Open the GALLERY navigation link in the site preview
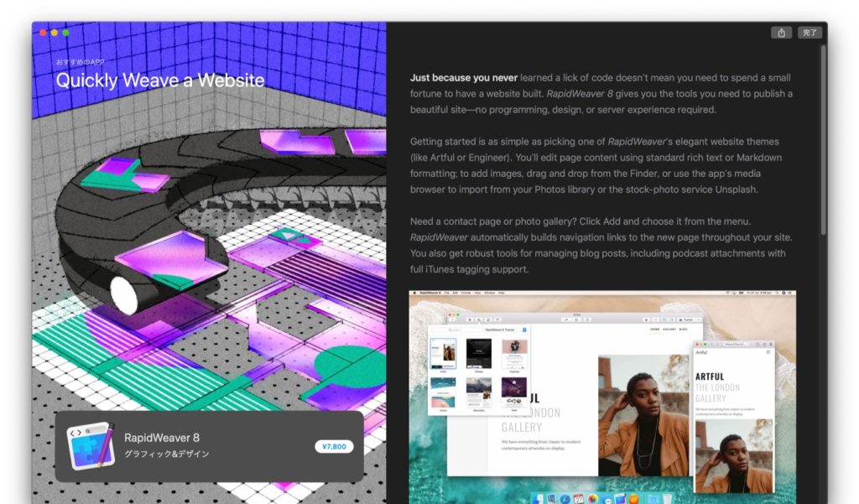This screenshot has height=504, width=859. 671,329
